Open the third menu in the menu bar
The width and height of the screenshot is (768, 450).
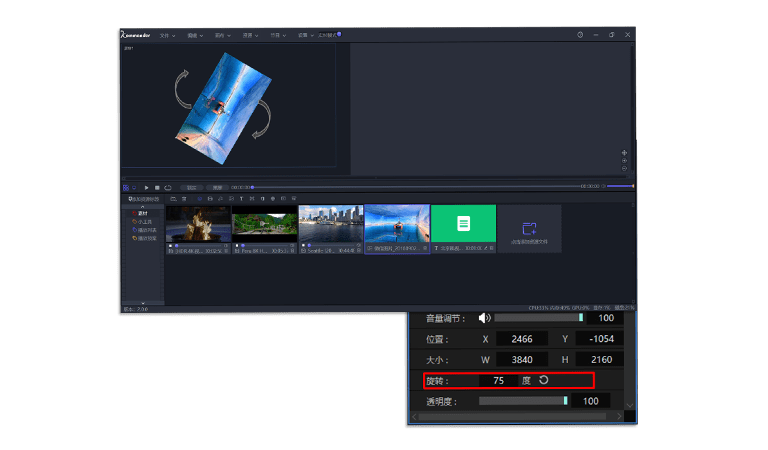coord(221,35)
